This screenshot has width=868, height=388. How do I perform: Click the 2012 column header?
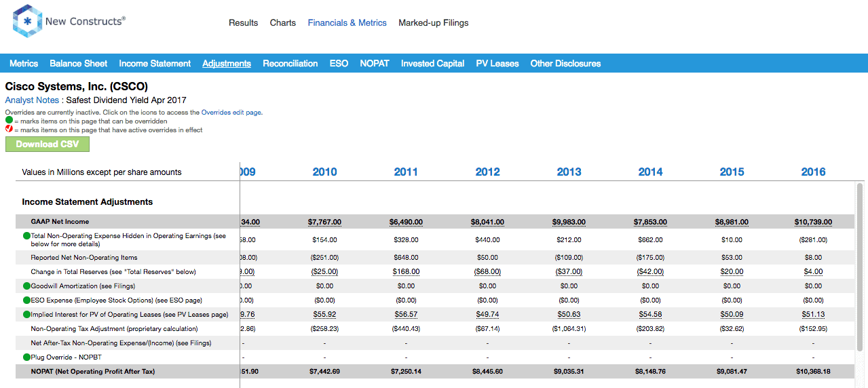tap(487, 172)
